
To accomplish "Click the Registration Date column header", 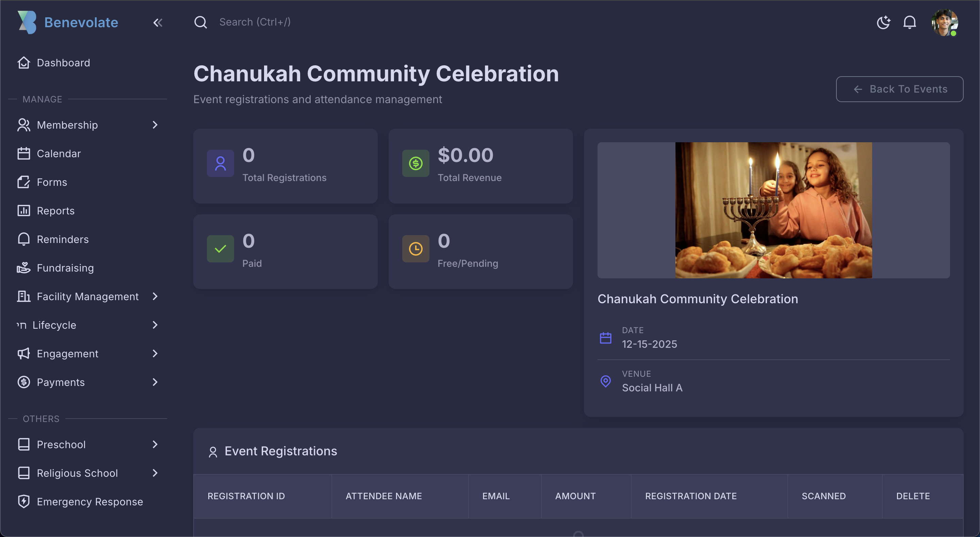I will [690, 496].
